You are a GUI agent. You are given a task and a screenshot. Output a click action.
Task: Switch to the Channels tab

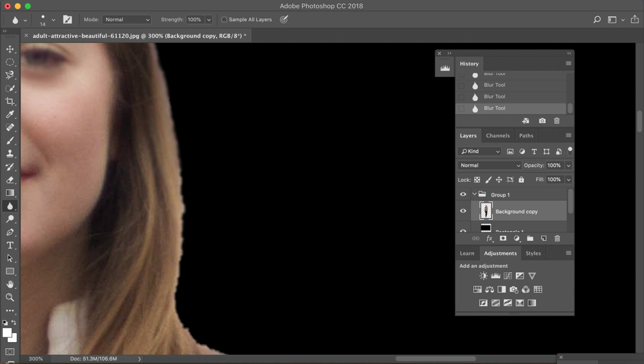tap(498, 135)
